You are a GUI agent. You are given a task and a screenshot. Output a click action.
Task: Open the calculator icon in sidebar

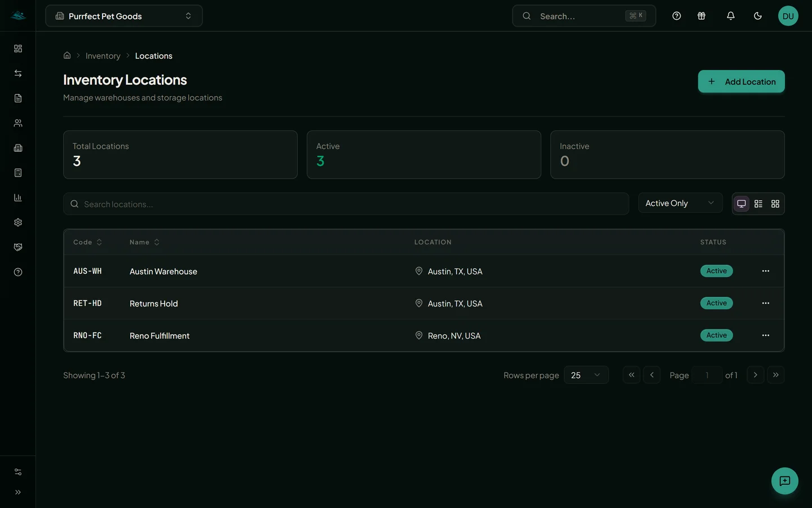click(18, 173)
